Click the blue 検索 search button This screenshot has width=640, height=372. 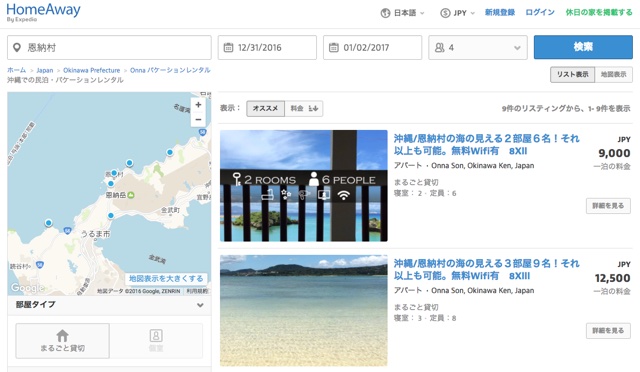tap(583, 47)
